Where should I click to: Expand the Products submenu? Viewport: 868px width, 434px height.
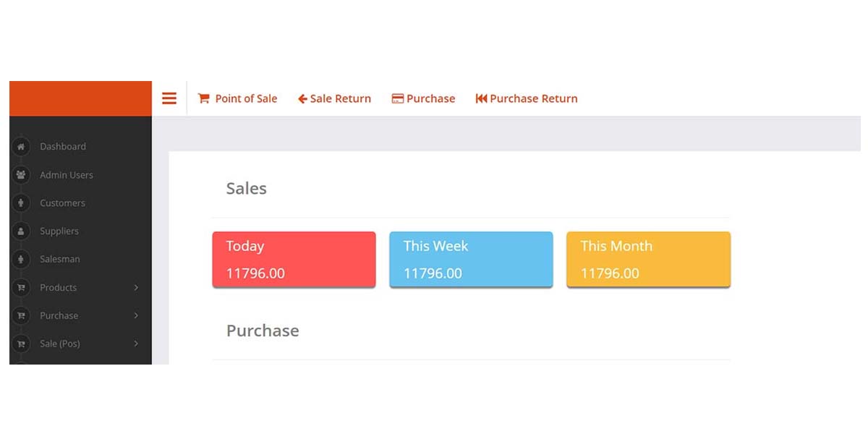click(137, 287)
